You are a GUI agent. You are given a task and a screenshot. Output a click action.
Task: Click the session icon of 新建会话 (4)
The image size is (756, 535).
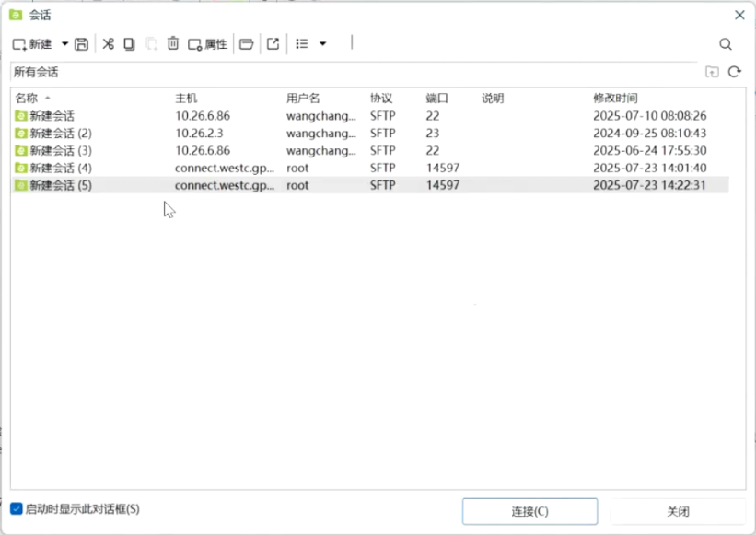[21, 168]
